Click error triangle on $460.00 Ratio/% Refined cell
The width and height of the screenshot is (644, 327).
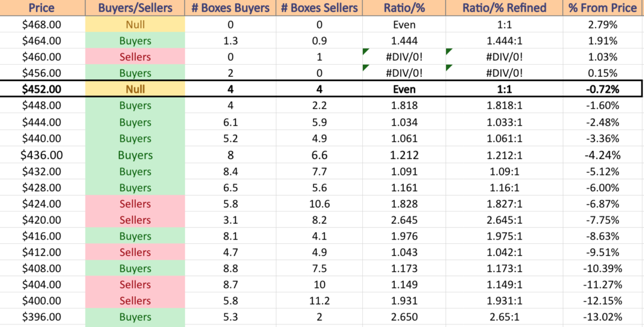tap(448, 52)
